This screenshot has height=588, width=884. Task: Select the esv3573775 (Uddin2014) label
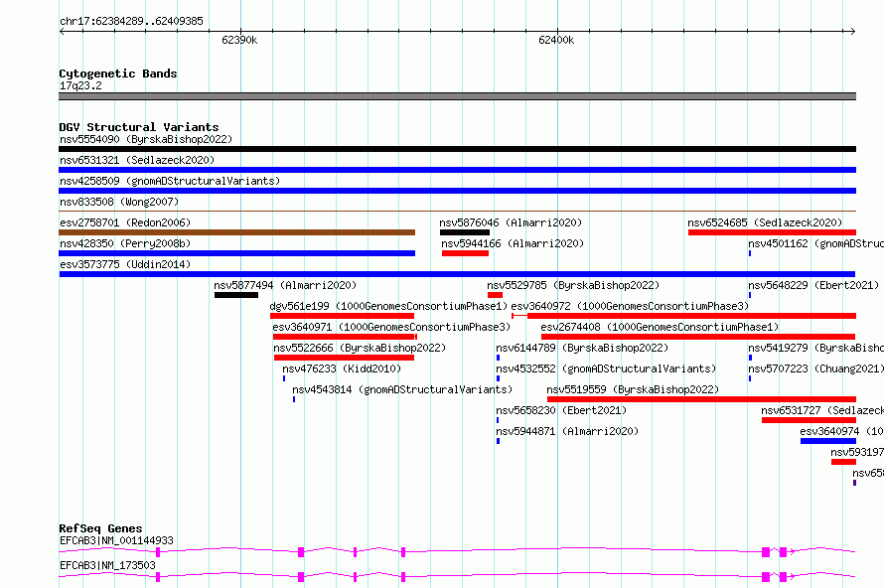pyautogui.click(x=125, y=264)
